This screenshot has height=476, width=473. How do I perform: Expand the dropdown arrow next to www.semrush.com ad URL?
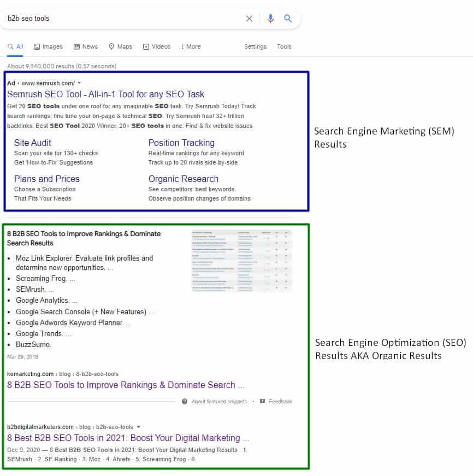[79, 83]
